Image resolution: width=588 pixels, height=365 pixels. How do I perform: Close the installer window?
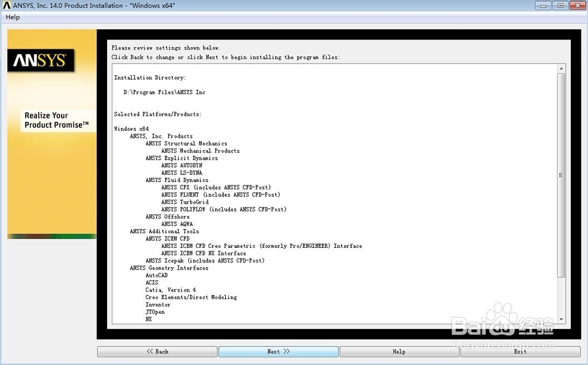click(x=577, y=5)
